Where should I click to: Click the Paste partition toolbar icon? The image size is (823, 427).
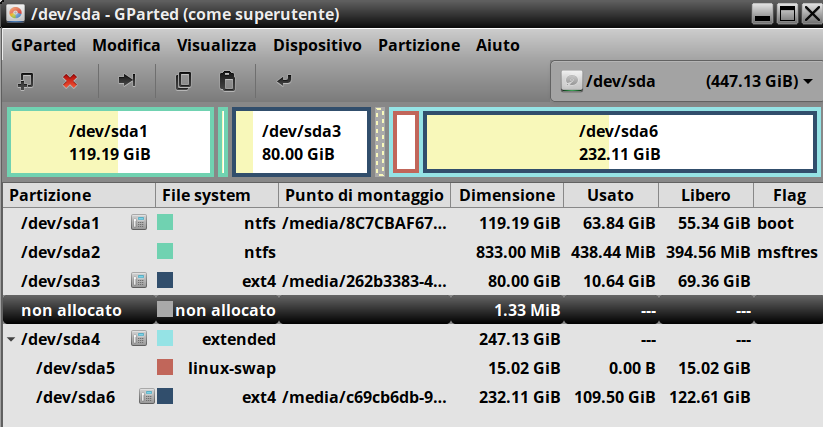coord(227,81)
